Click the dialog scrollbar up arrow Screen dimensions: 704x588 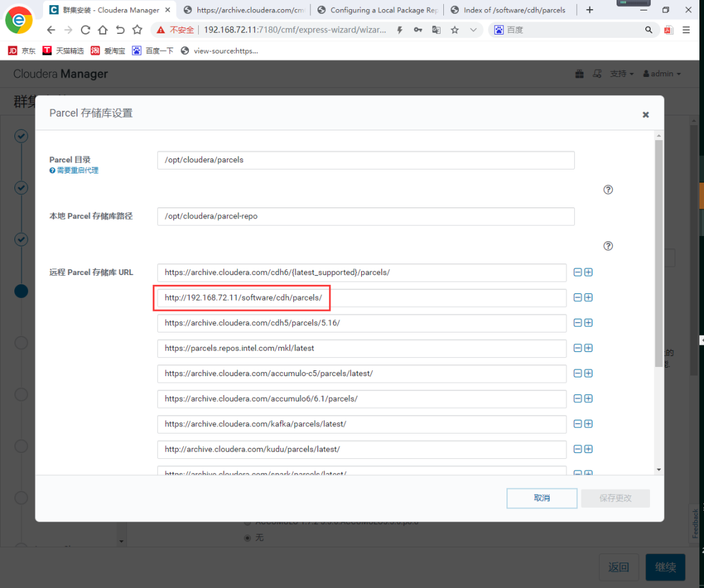[658, 136]
